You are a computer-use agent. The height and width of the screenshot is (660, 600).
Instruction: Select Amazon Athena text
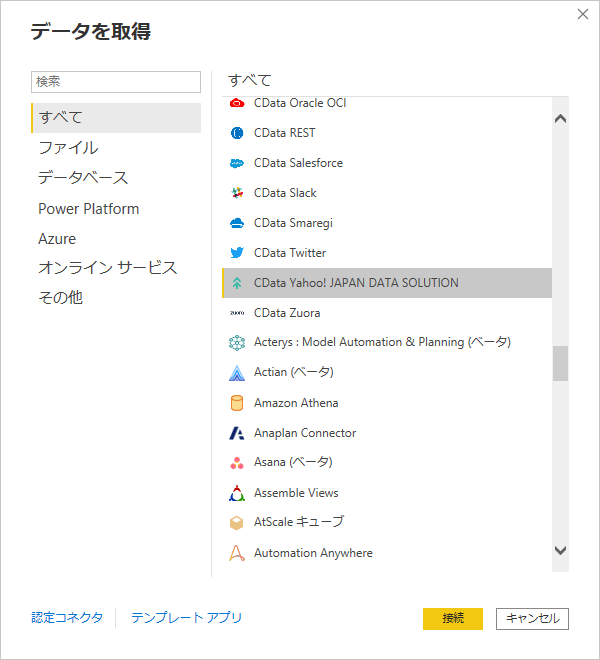point(296,403)
